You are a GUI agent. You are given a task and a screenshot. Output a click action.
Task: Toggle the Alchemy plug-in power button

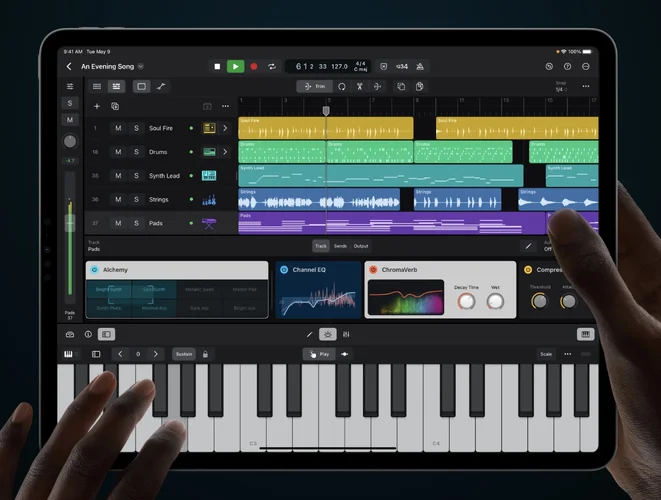[94, 270]
